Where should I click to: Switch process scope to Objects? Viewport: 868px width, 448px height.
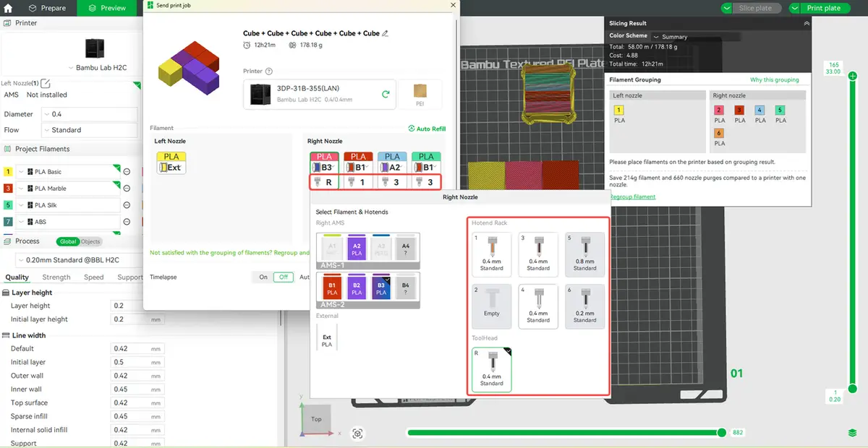click(x=90, y=241)
